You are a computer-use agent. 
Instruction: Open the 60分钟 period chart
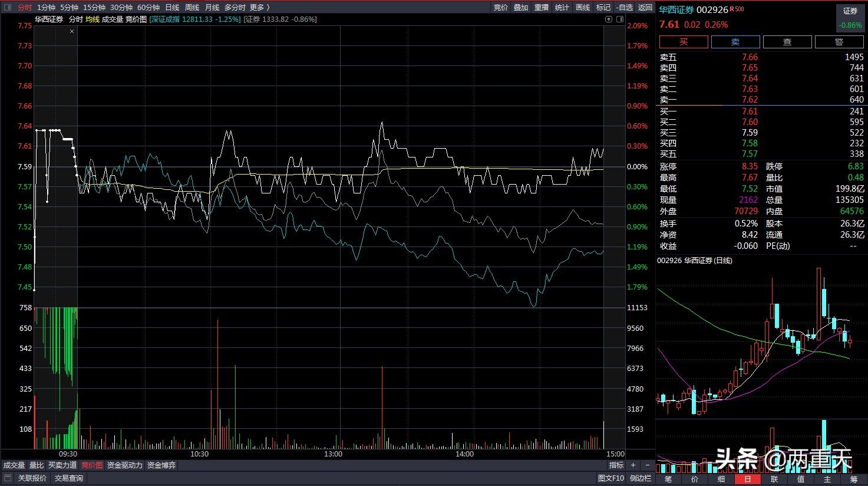[x=148, y=7]
